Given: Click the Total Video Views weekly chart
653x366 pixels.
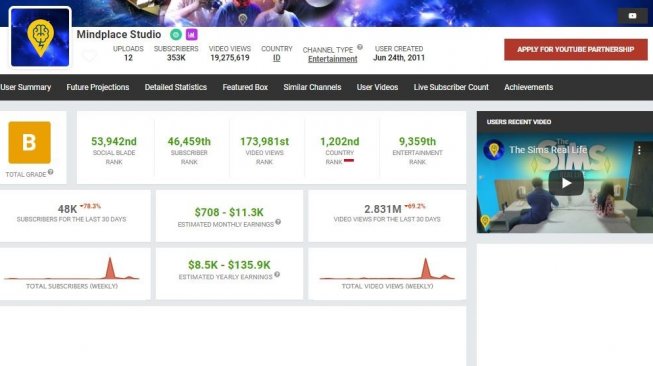Looking at the screenshot, I should (x=387, y=269).
